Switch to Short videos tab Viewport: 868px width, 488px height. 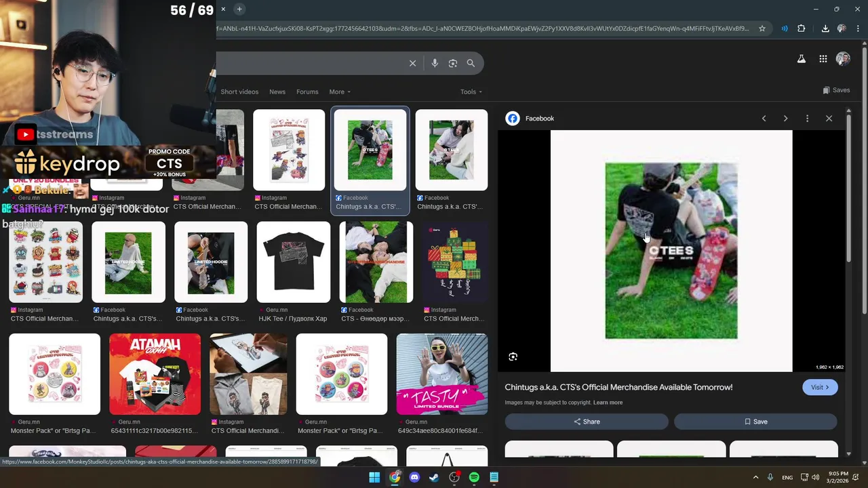[x=239, y=91]
